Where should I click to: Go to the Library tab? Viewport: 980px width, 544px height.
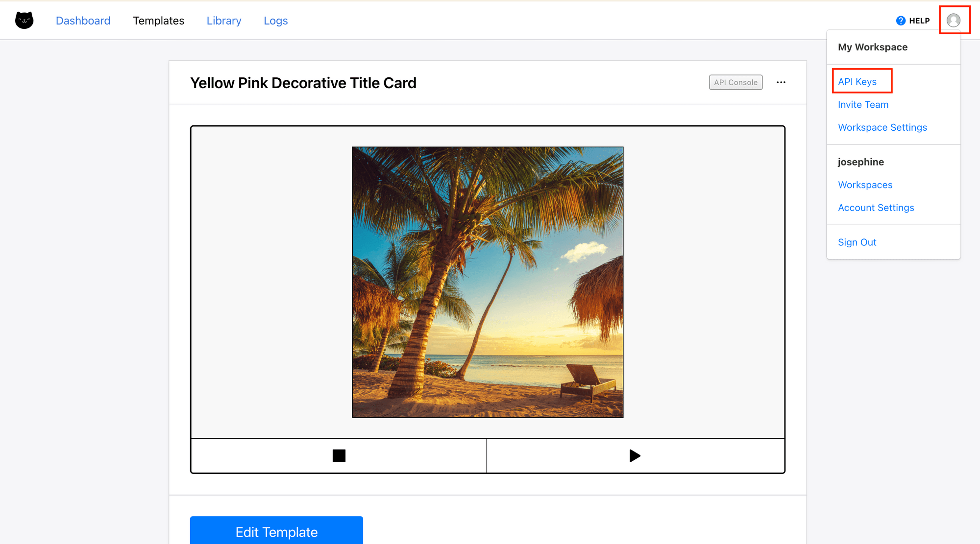(224, 21)
